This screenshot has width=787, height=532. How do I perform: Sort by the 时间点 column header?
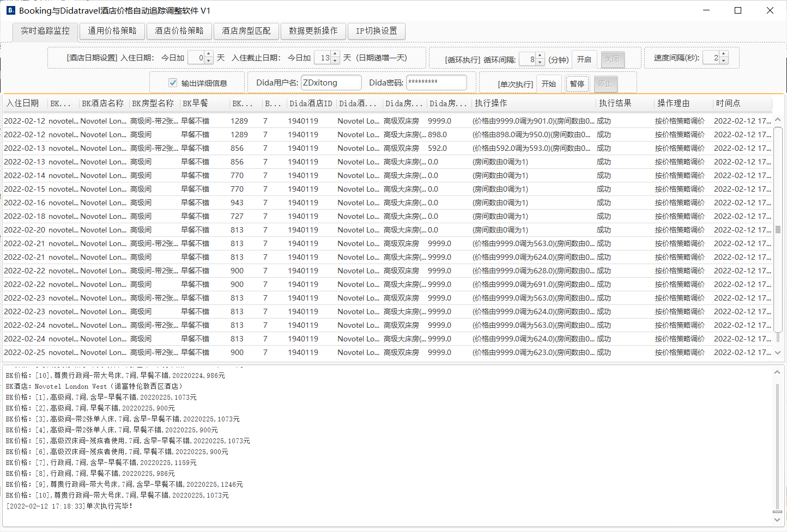pos(742,103)
